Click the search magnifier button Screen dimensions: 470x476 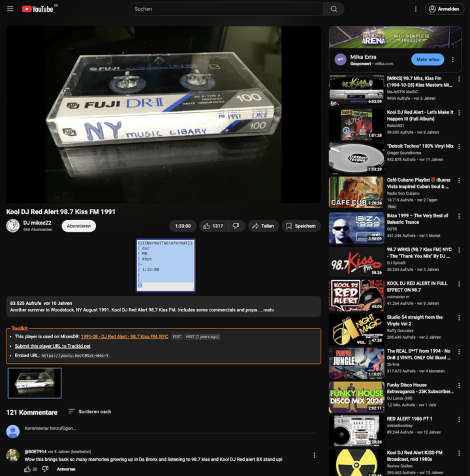(x=334, y=8)
